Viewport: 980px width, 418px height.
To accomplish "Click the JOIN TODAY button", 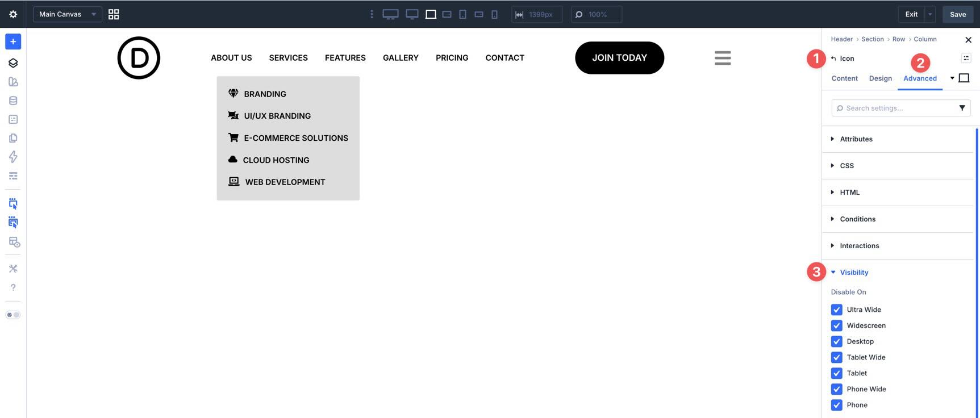I will point(619,58).
